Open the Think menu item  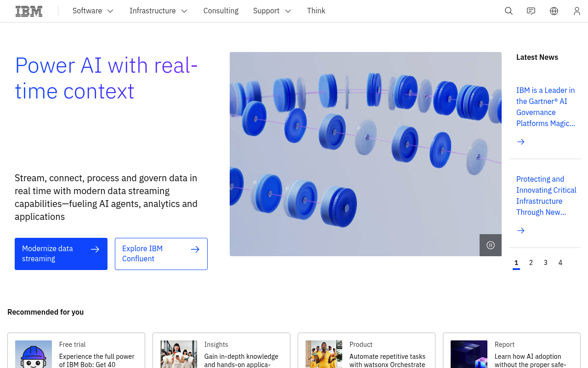[316, 11]
